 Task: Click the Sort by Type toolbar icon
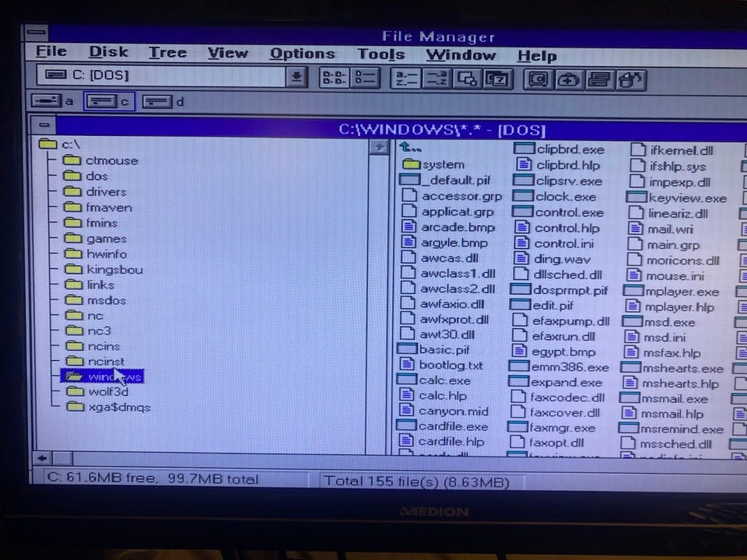[x=436, y=79]
